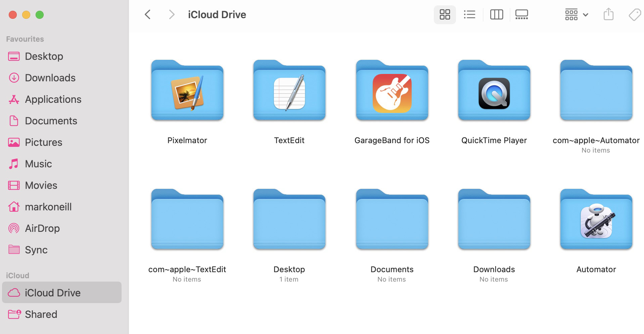644x334 pixels.
Task: Go forward with the right chevron
Action: [172, 14]
